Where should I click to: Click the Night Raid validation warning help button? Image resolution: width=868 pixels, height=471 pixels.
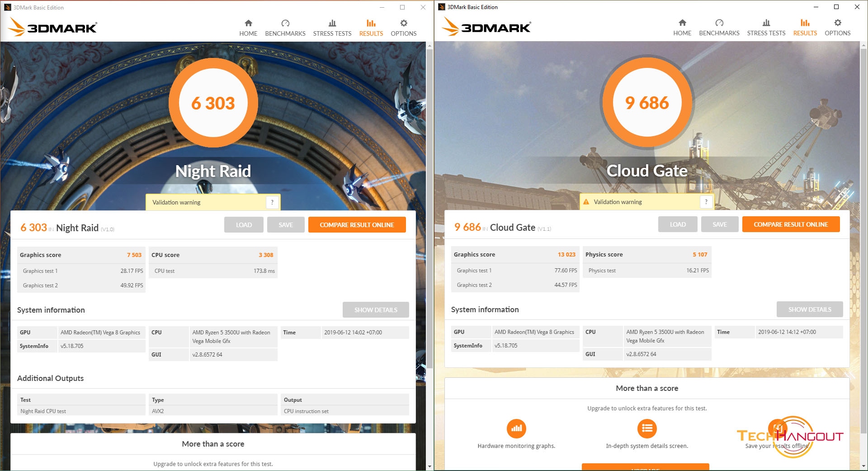[272, 202]
